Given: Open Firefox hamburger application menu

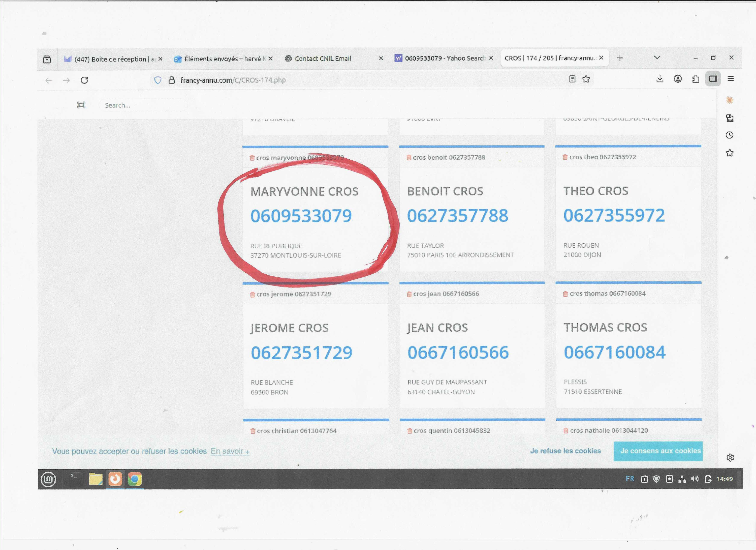Looking at the screenshot, I should 730,79.
